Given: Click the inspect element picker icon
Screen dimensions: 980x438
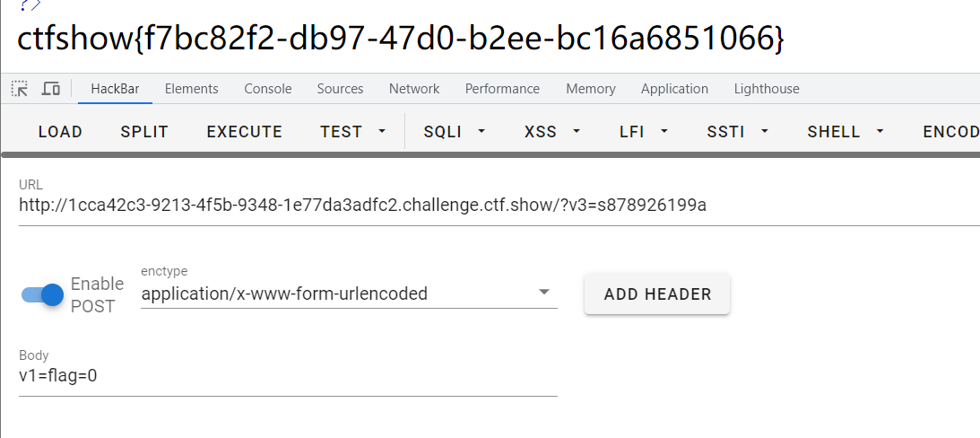Looking at the screenshot, I should [20, 89].
